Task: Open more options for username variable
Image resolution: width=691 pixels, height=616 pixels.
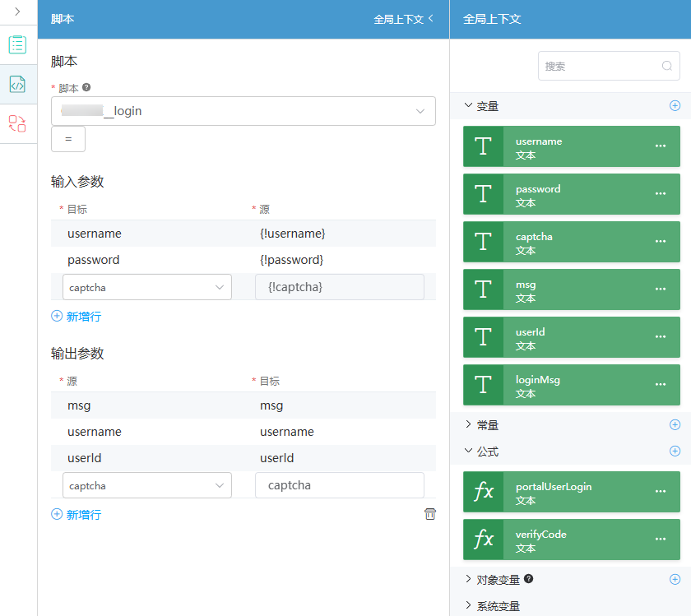Action: [660, 146]
